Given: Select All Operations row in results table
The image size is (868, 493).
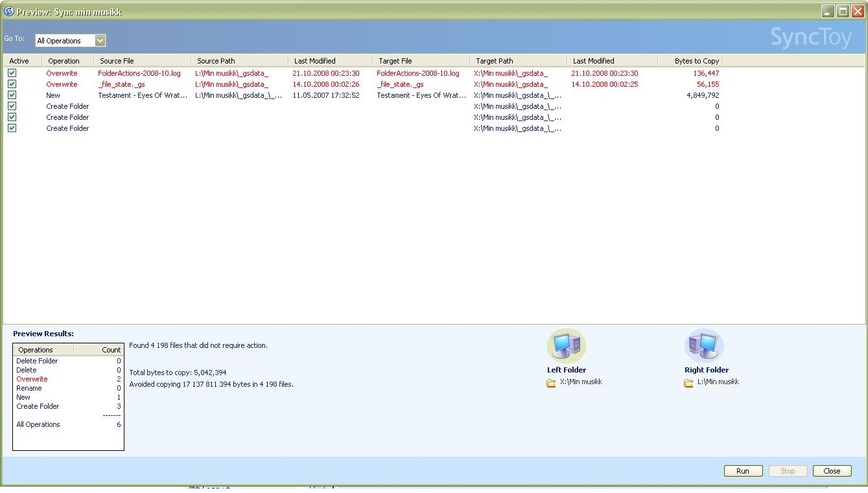Looking at the screenshot, I should pos(68,424).
